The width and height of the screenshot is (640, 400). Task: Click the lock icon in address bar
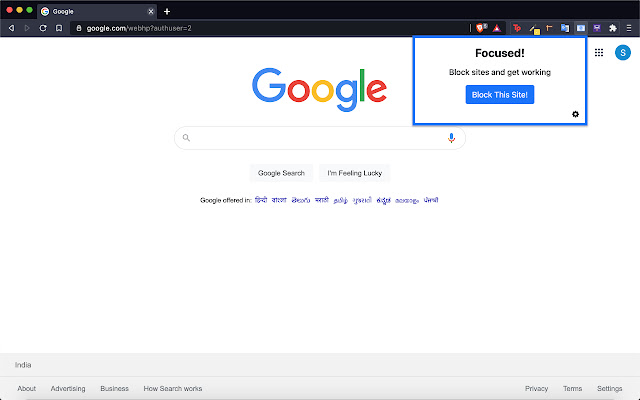point(79,28)
